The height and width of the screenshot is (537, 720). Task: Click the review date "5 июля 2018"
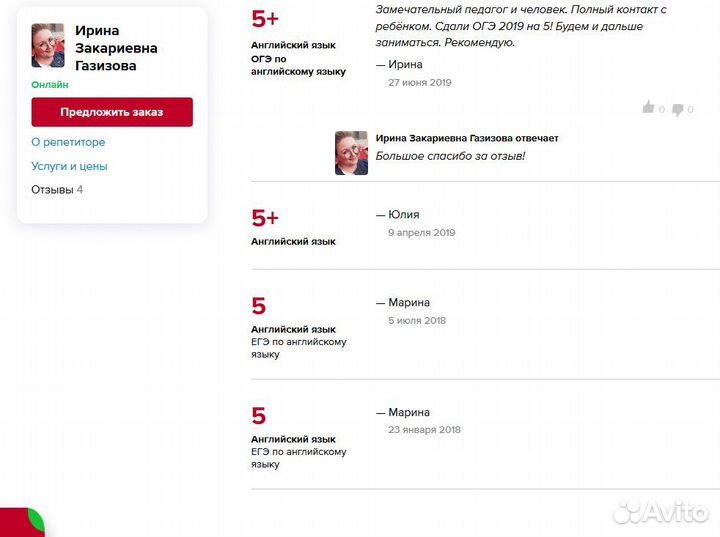point(416,321)
